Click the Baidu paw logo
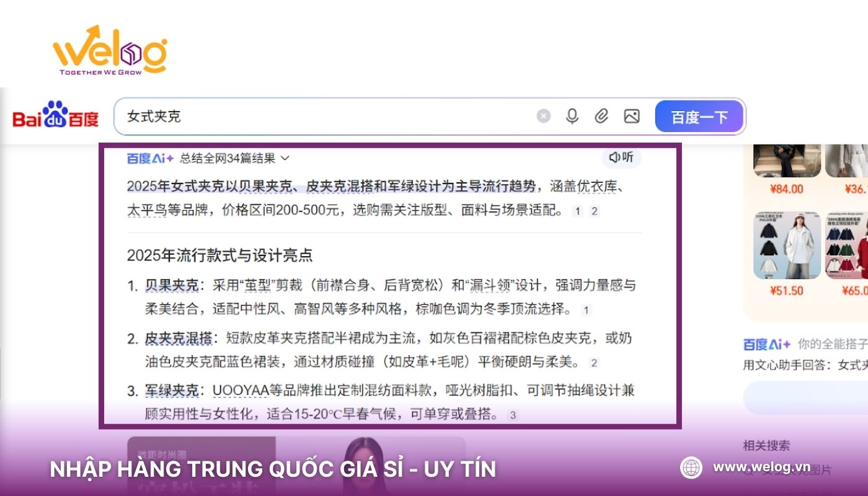Screen dimensions: 868x496 pyautogui.click(x=55, y=116)
